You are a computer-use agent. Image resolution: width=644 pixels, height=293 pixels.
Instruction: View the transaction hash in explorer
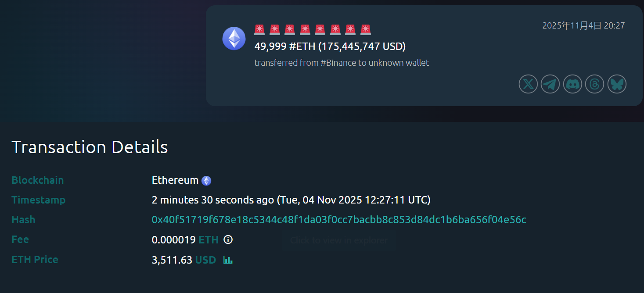(x=338, y=219)
